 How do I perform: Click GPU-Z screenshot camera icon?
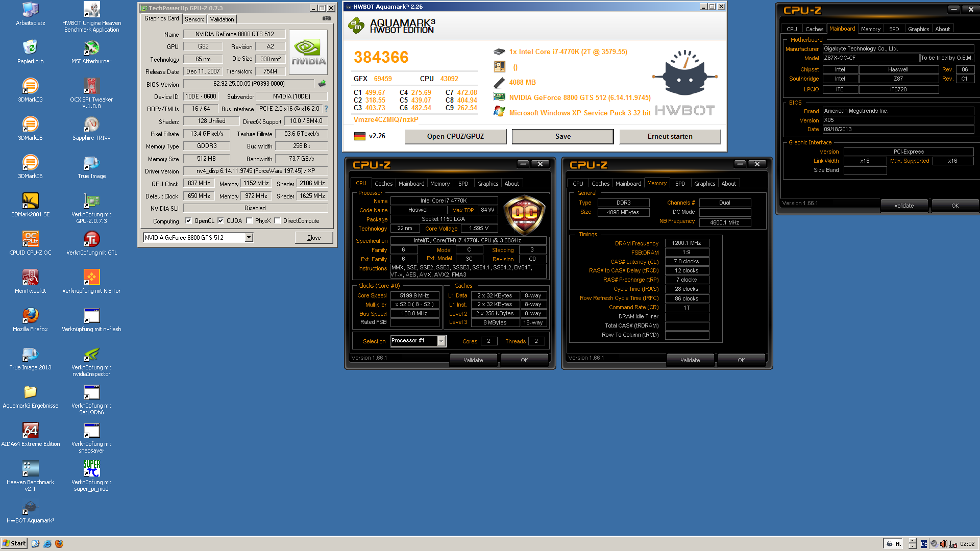click(327, 18)
